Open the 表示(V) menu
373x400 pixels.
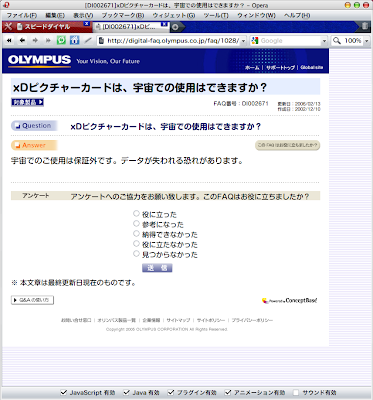tap(83, 15)
